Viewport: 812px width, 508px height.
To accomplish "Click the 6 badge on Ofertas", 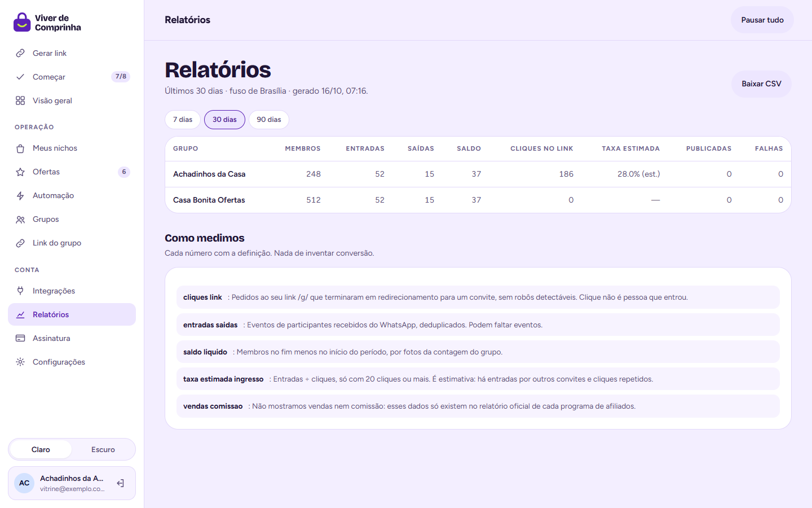I will tap(124, 172).
